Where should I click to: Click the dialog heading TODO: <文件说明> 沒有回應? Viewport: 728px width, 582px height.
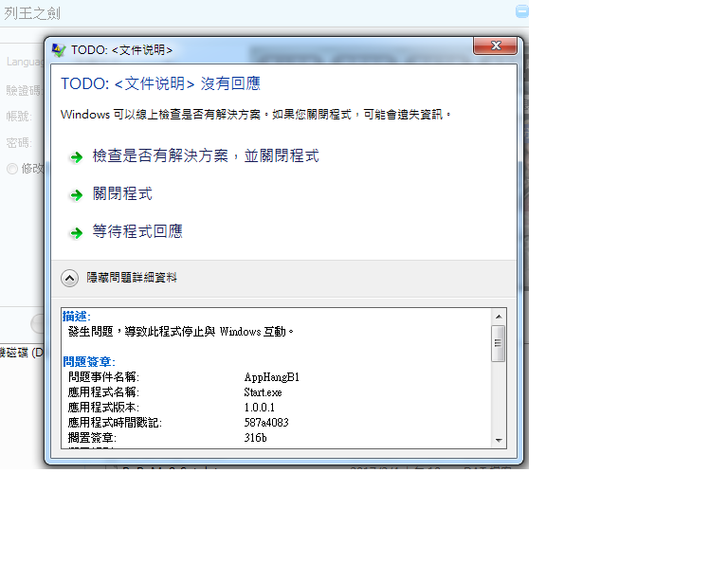160,83
